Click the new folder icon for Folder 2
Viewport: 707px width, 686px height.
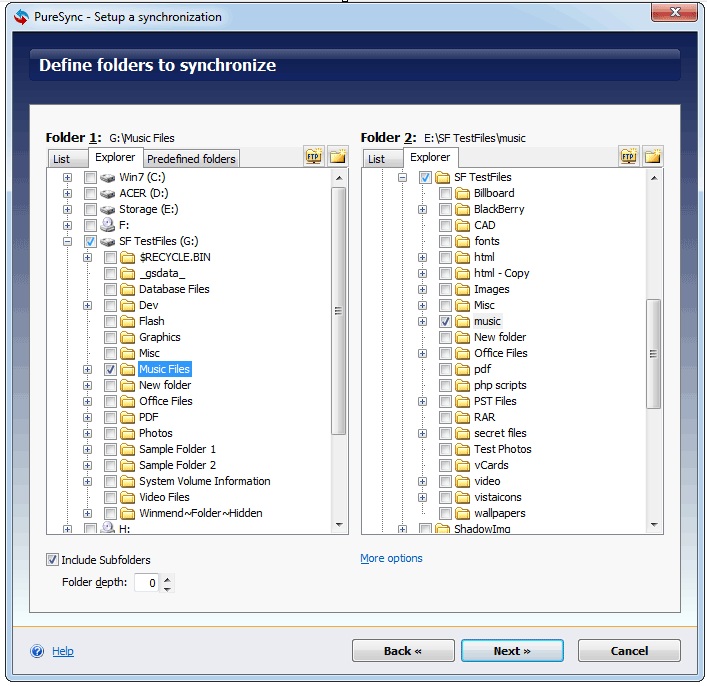tap(652, 157)
